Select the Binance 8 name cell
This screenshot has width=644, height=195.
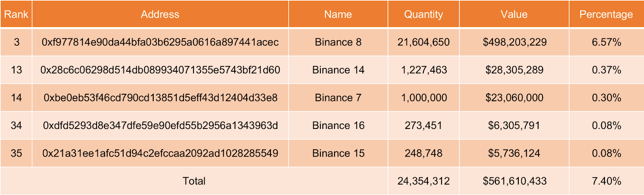click(338, 42)
